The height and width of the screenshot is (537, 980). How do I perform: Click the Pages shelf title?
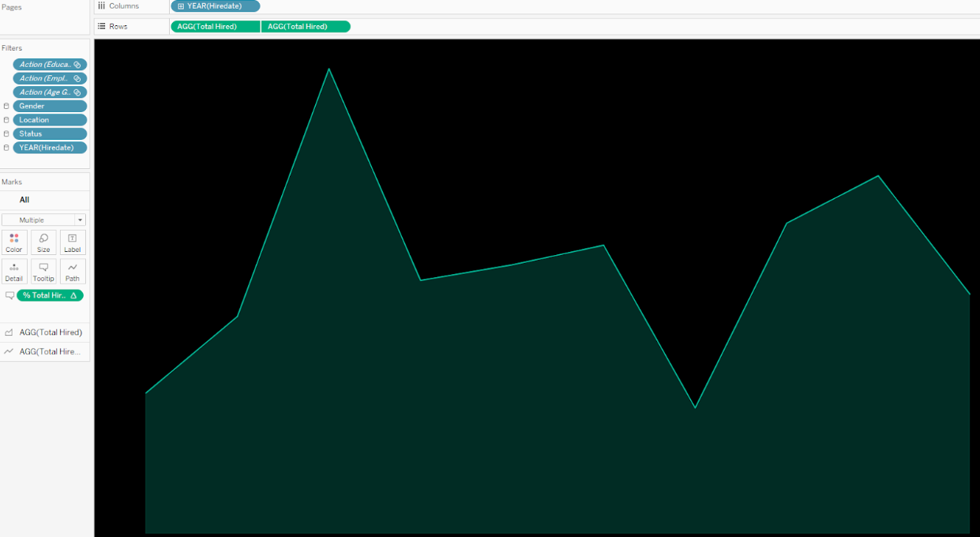pos(12,7)
